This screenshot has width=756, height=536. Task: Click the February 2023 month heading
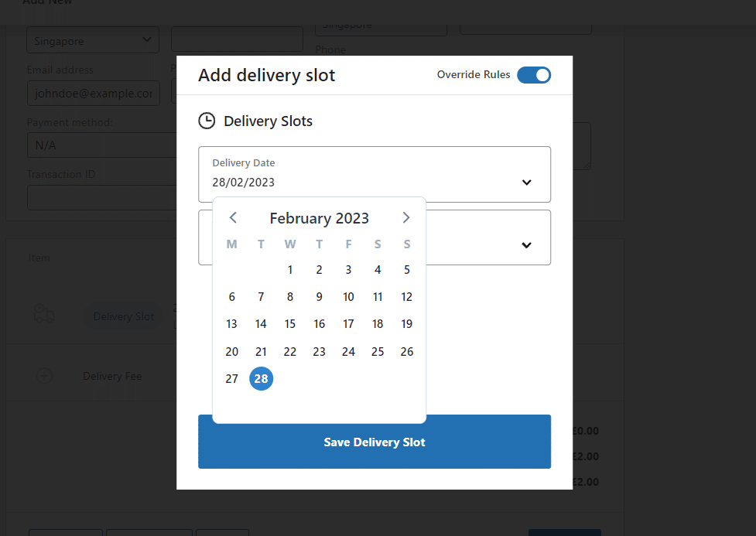pyautogui.click(x=319, y=217)
